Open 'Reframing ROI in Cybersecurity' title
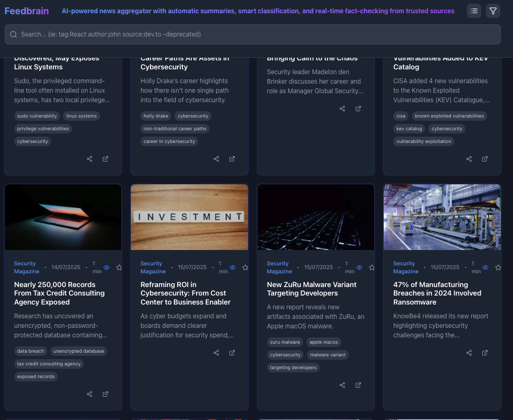 pos(185,293)
